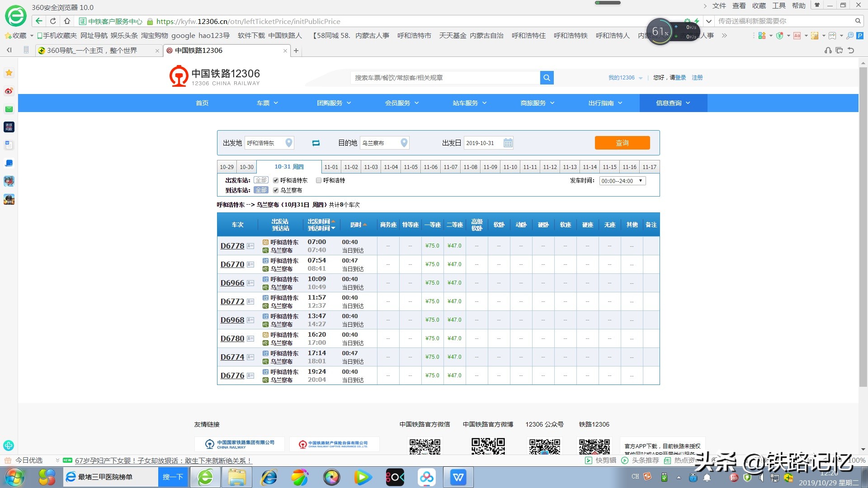Expand the 我的12306 dropdown
The width and height of the screenshot is (868, 488).
(x=625, y=78)
